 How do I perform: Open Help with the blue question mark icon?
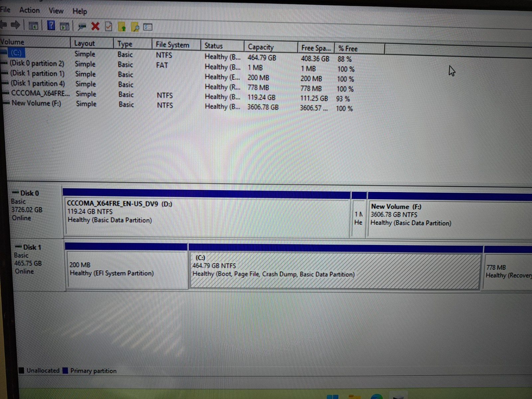(51, 25)
